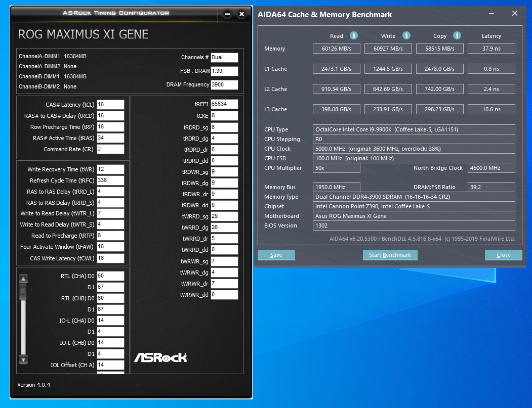Click the DRAM Frequency field 3900
Image resolution: width=532 pixels, height=408 pixels.
(x=224, y=85)
